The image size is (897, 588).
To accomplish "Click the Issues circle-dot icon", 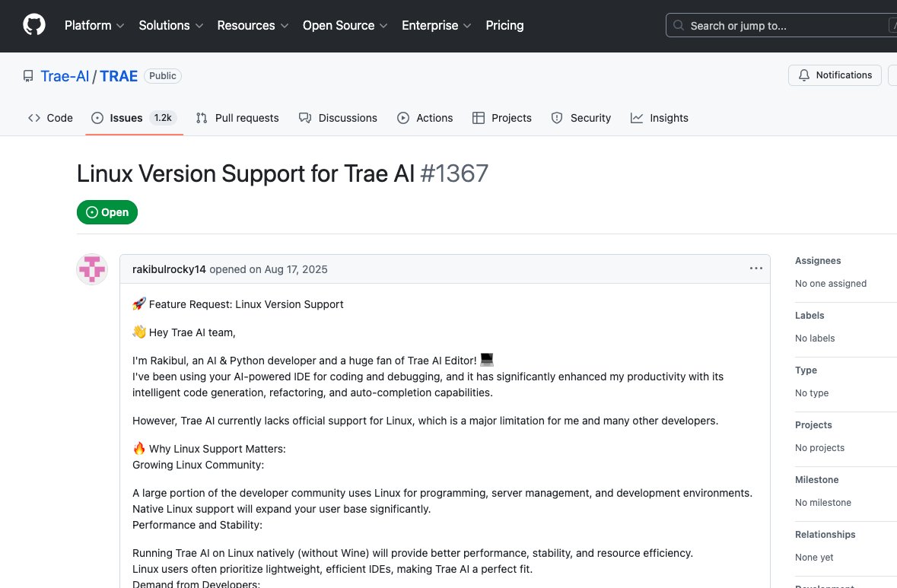I will 97,118.
